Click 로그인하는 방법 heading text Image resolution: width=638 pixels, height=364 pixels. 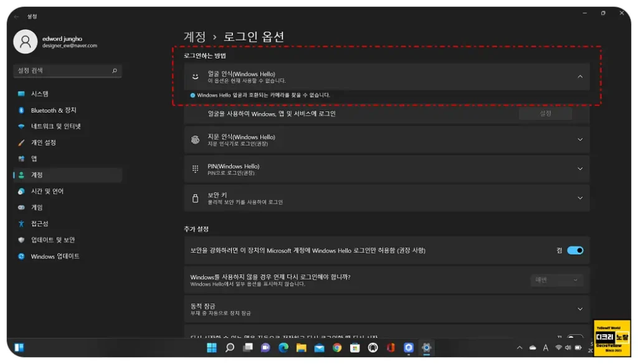pos(204,55)
